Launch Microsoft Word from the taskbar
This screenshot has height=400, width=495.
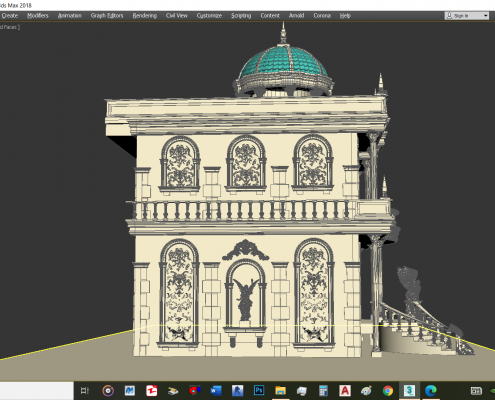[216, 390]
